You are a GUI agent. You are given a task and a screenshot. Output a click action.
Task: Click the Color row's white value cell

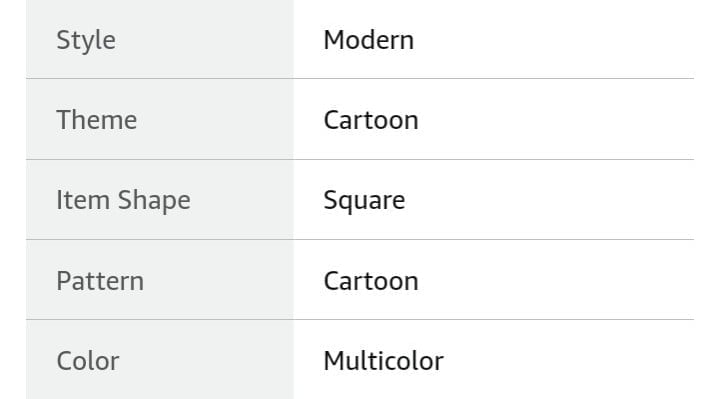(x=494, y=360)
